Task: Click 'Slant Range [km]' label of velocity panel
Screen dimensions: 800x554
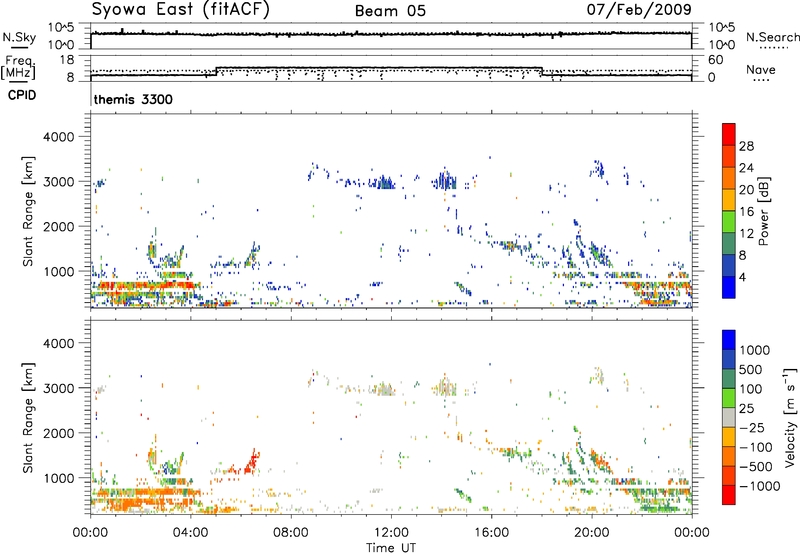Action: coord(28,418)
